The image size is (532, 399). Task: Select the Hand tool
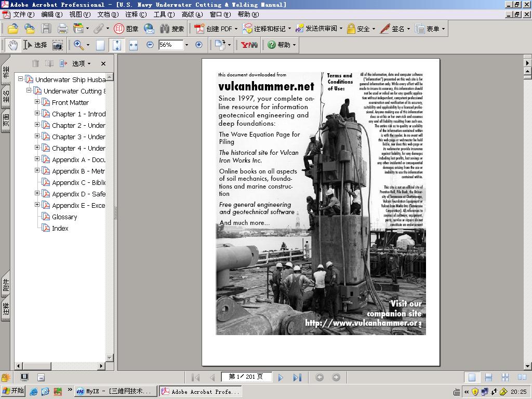(13, 45)
